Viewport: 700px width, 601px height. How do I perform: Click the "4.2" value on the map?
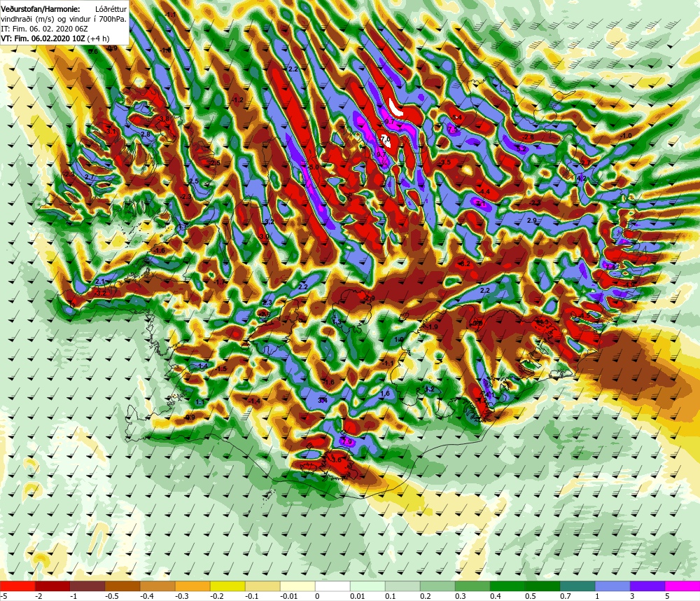(x=581, y=179)
